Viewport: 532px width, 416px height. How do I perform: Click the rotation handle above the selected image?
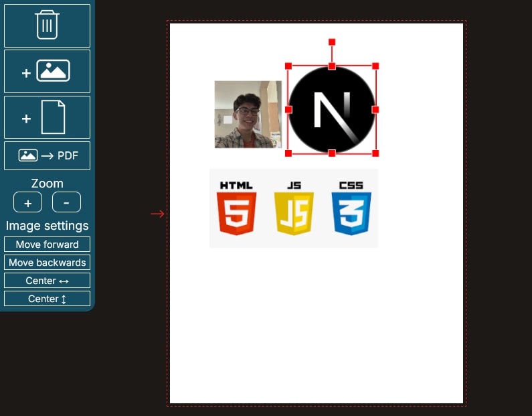(x=332, y=42)
